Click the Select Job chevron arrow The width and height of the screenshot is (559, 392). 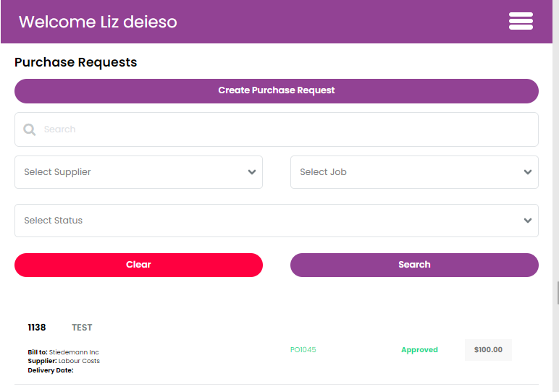point(528,172)
